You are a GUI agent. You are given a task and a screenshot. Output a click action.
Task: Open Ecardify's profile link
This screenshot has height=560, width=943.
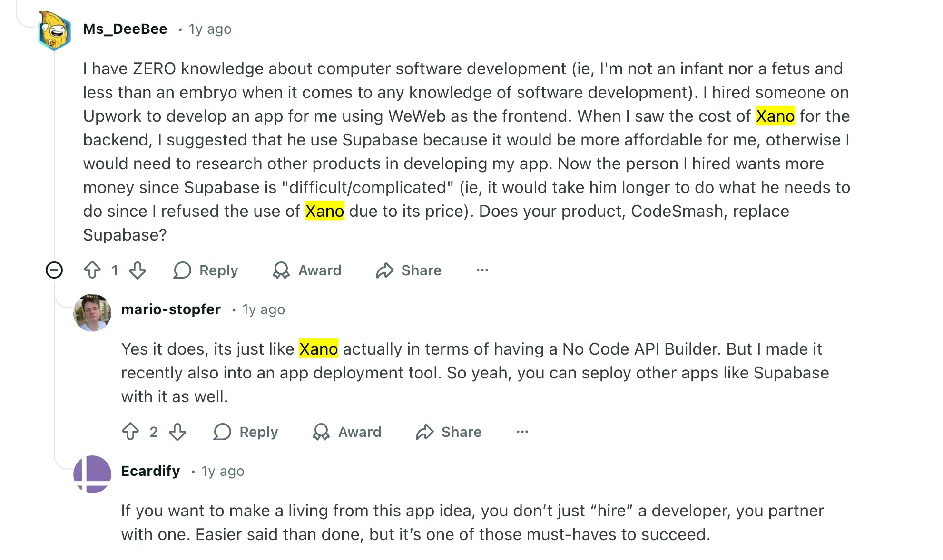tap(150, 471)
